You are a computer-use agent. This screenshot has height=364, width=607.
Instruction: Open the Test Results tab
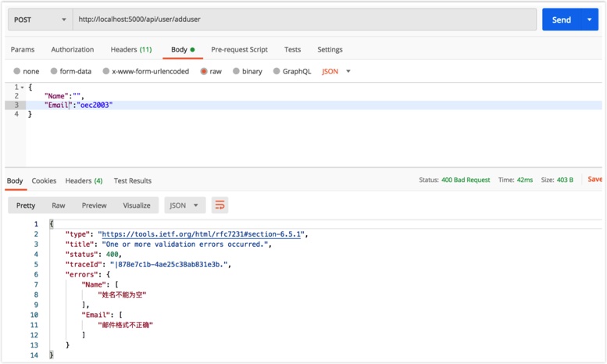click(132, 181)
